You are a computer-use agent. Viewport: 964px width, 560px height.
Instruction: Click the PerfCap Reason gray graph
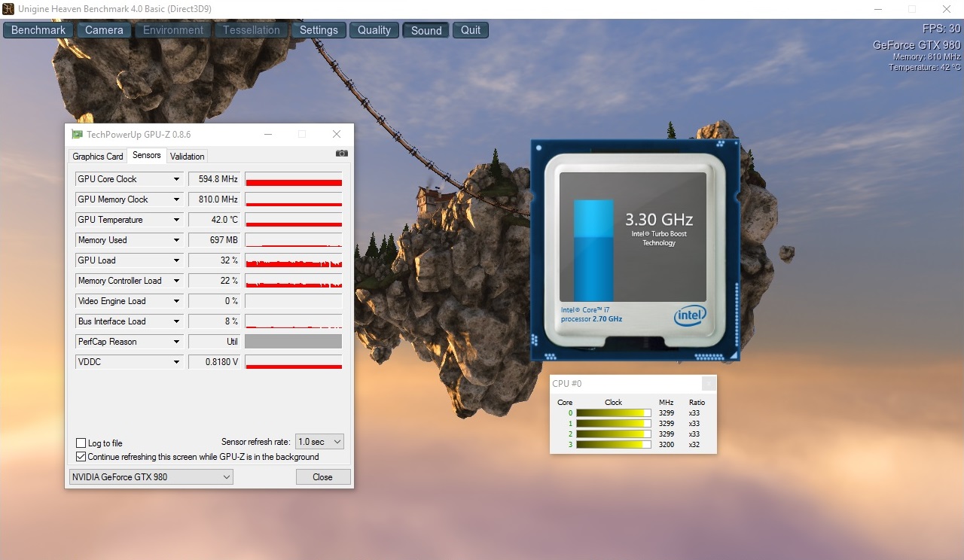[294, 342]
